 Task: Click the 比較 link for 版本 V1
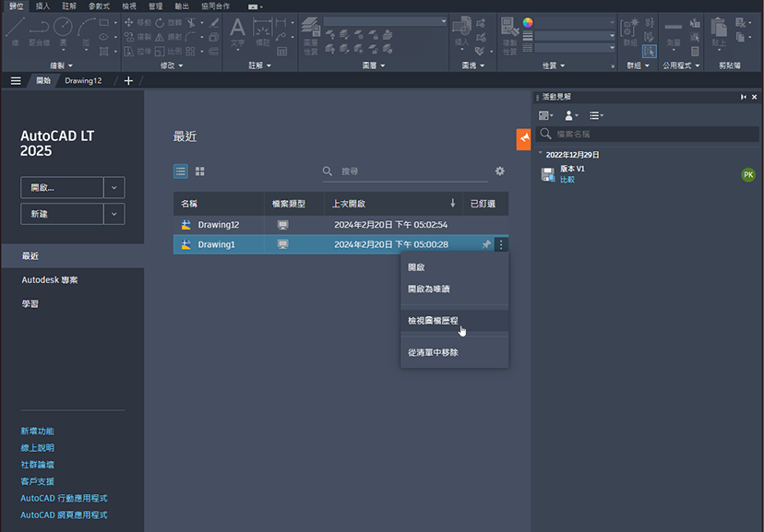pyautogui.click(x=567, y=180)
